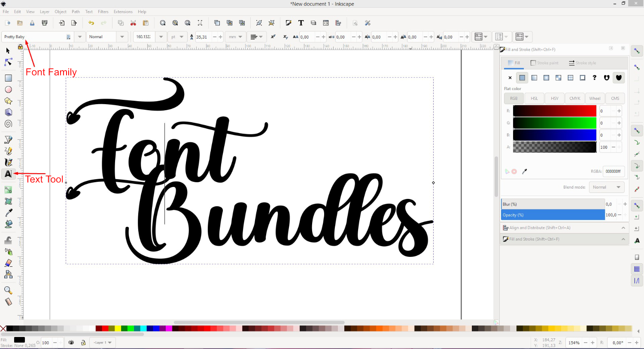
Task: Open the Path menu
Action: point(76,12)
